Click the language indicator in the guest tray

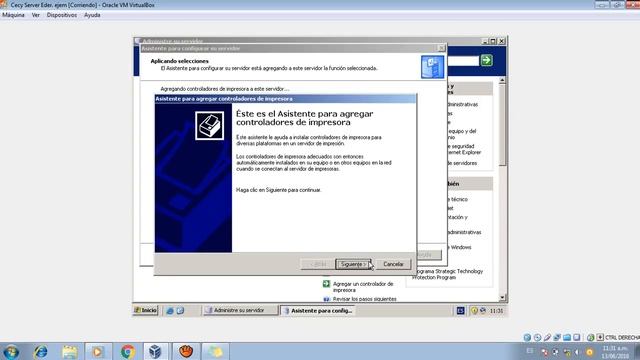[x=460, y=311]
